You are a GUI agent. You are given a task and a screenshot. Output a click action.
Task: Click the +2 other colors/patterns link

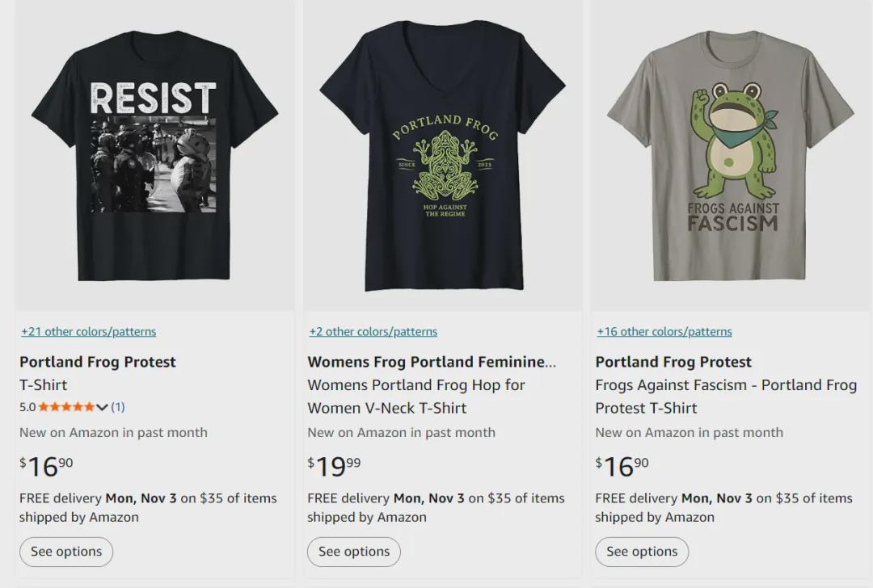pos(373,332)
